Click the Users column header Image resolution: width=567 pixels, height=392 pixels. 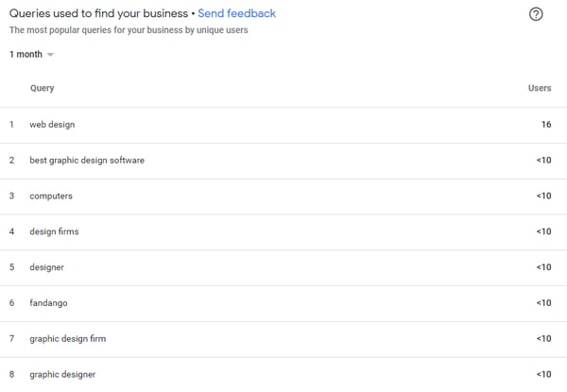[539, 88]
